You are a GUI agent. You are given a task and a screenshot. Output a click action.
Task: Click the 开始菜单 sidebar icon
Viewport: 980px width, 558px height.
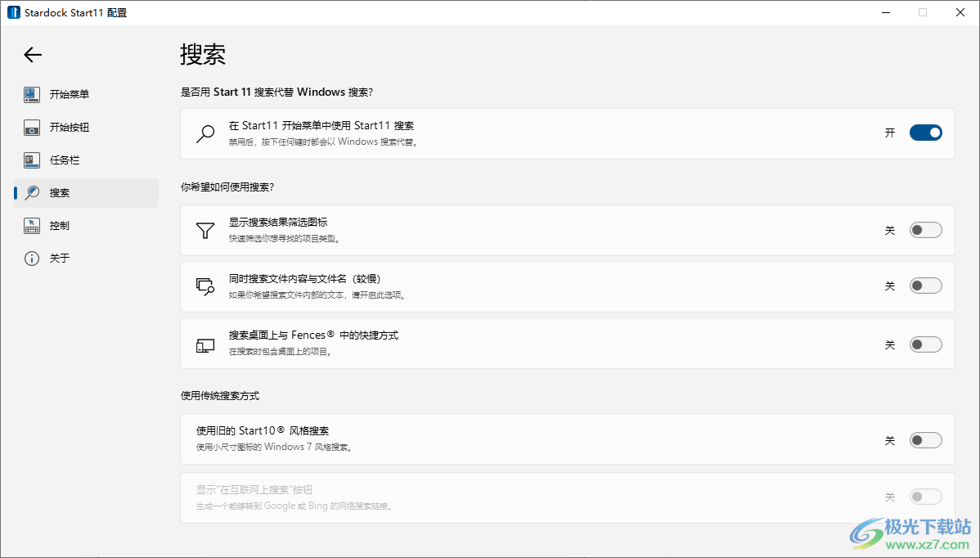32,94
